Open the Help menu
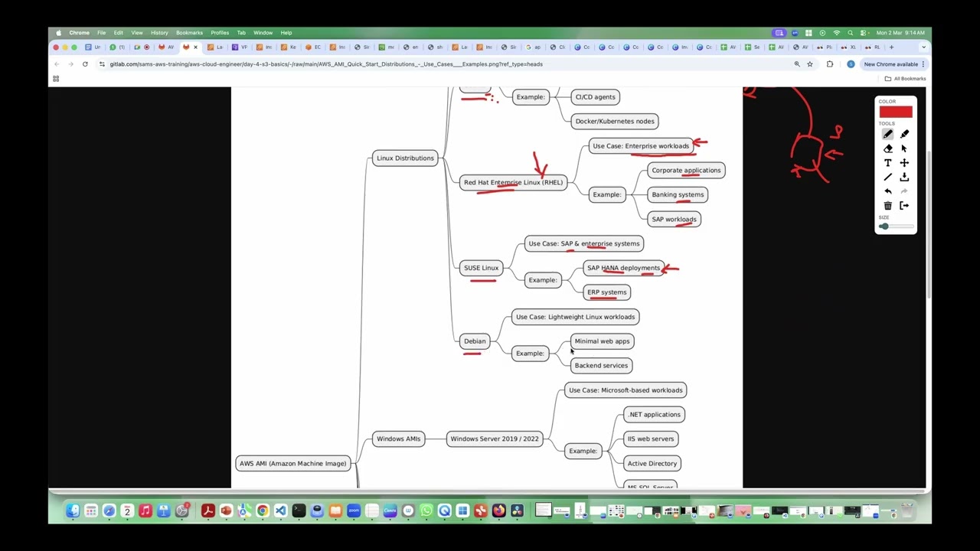The image size is (980, 551). pos(286,33)
